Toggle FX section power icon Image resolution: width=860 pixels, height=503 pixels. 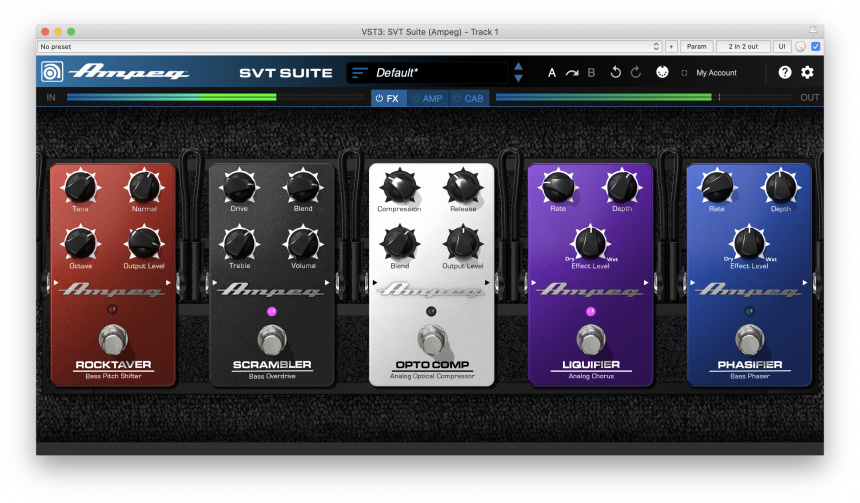[x=379, y=98]
